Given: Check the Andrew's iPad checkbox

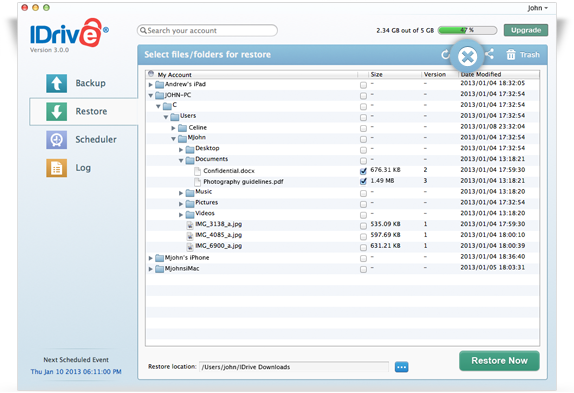Looking at the screenshot, I should pyautogui.click(x=363, y=85).
